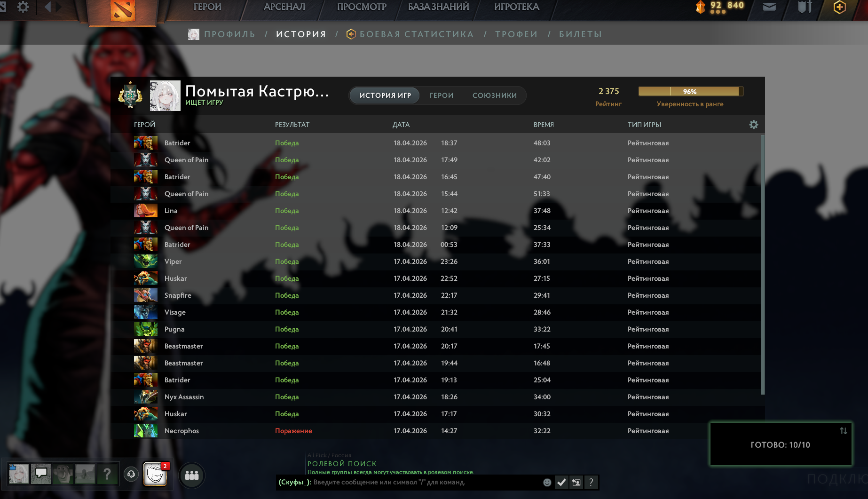Viewport: 868px width, 499px height.
Task: Click the Necrophos hero portrait
Action: point(146,431)
